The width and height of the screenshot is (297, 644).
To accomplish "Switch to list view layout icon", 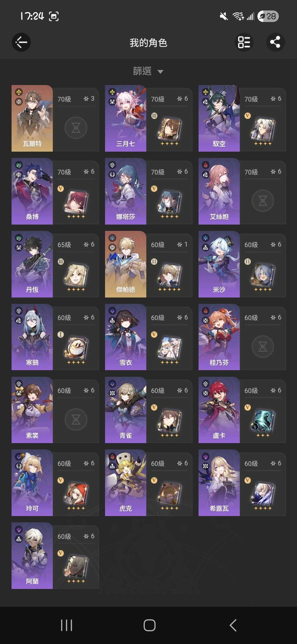I will (x=244, y=42).
